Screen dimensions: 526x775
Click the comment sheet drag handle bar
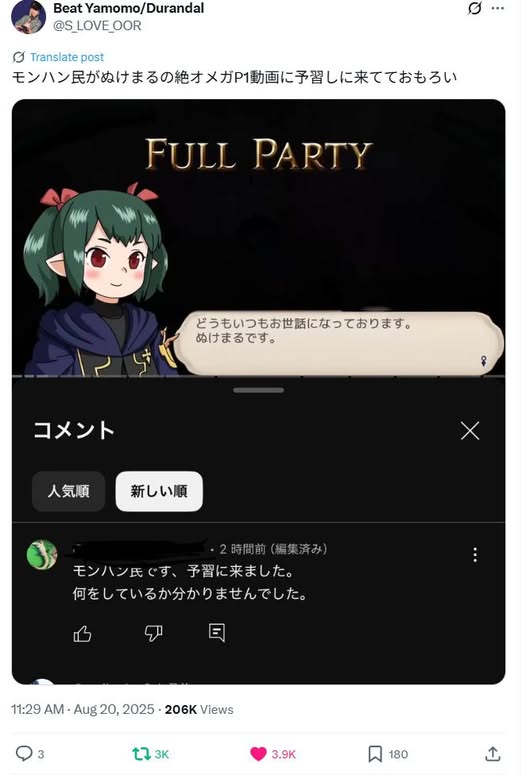coord(259,390)
